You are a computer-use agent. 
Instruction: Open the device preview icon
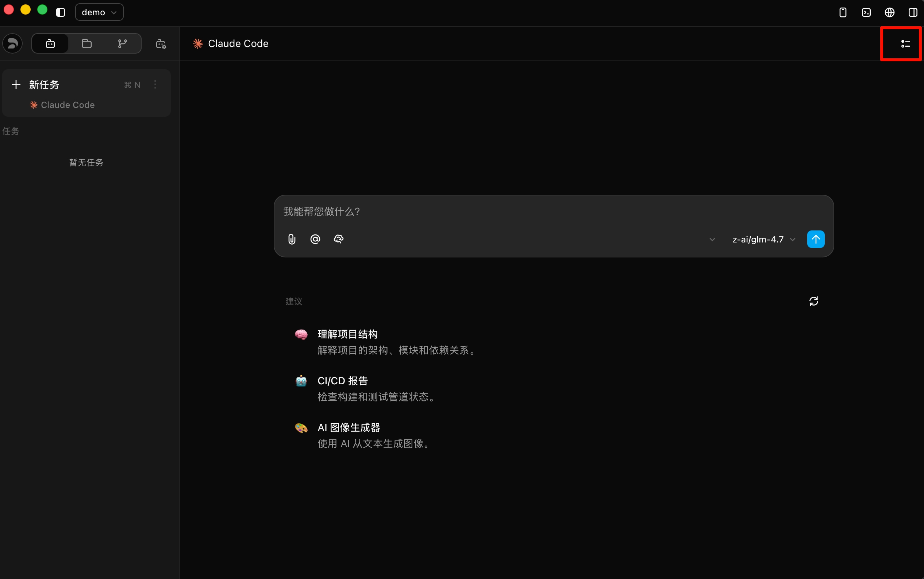pyautogui.click(x=843, y=12)
